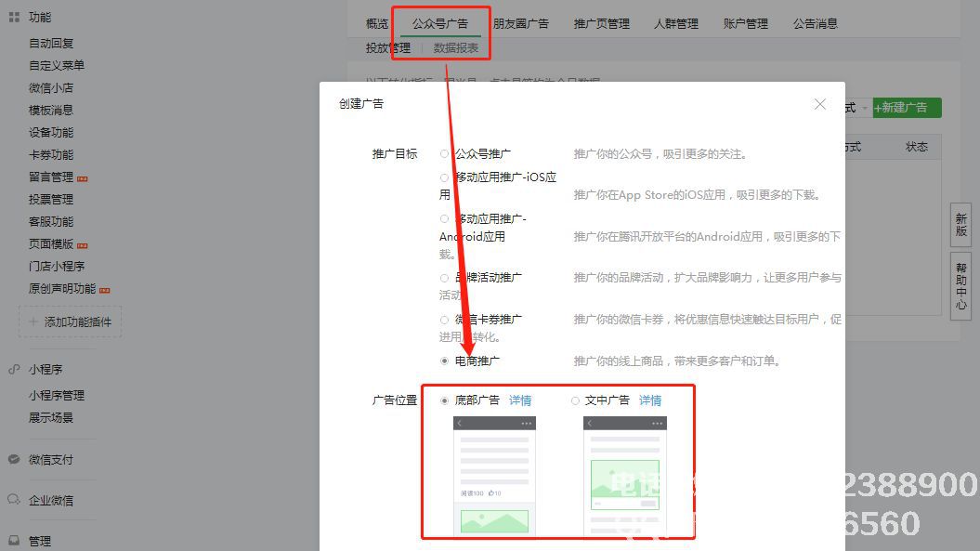The width and height of the screenshot is (980, 551).
Task: Click the 管理 icon at sidebar bottom
Action: coord(14,541)
